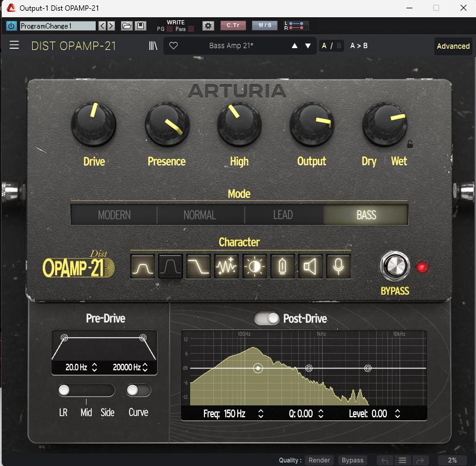Select the sparkle waveform character icon
The image size is (476, 466).
click(226, 266)
